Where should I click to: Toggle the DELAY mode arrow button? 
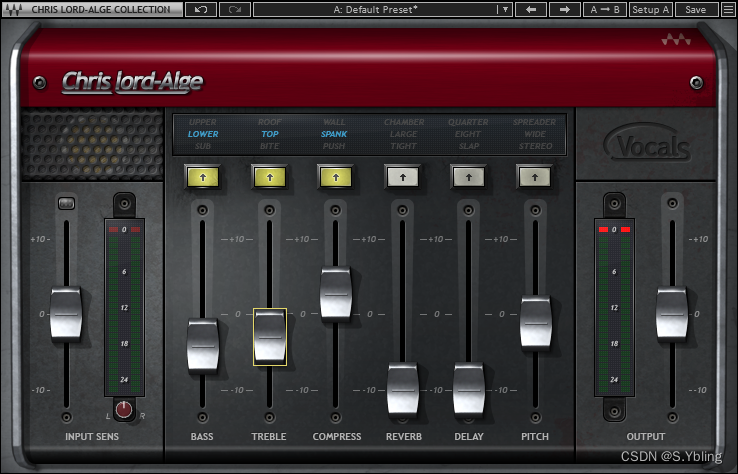(x=469, y=177)
